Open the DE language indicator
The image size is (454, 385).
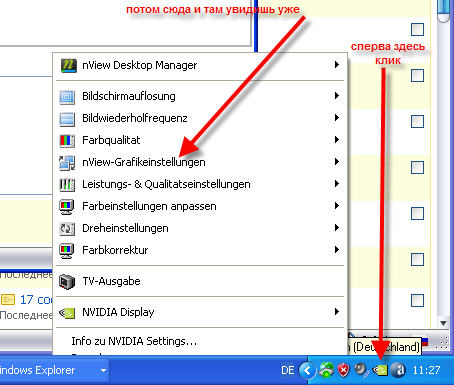coord(288,370)
